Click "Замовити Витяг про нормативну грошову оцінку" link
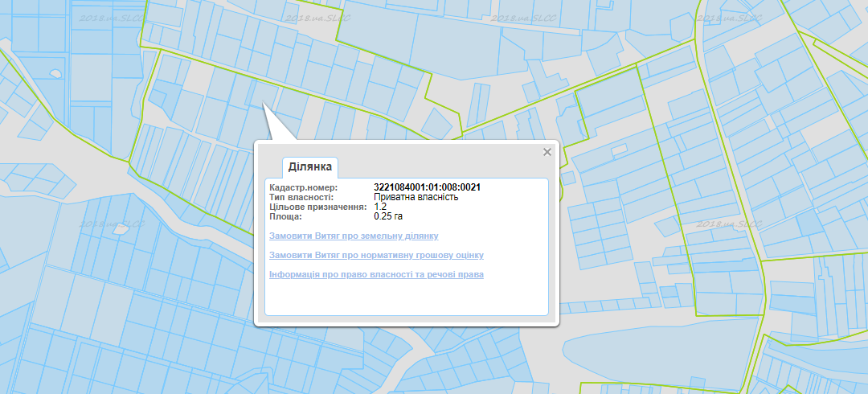This screenshot has height=394, width=868. [376, 255]
